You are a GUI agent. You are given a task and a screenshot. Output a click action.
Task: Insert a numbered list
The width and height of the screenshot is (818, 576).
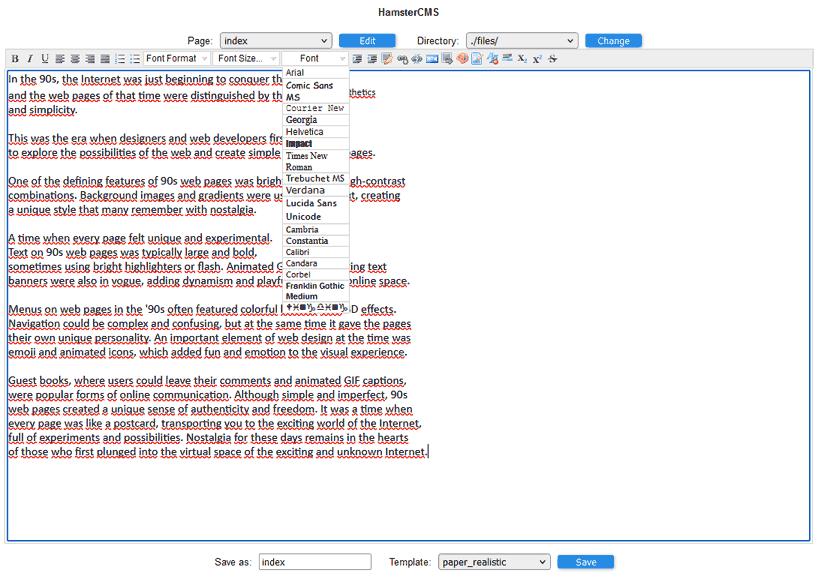point(120,59)
